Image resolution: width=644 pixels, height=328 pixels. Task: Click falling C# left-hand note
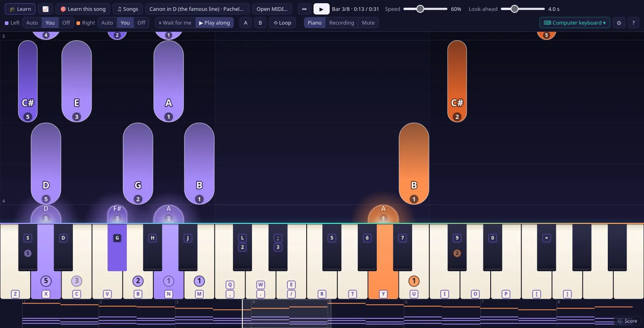click(28, 81)
